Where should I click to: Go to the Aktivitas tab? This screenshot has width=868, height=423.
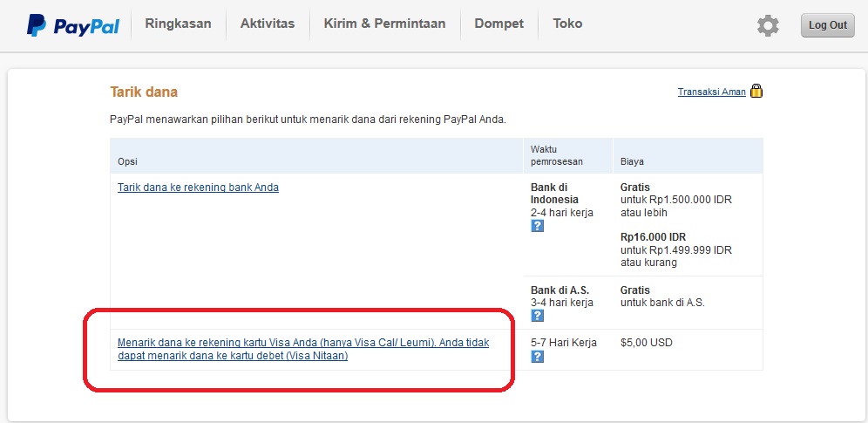click(268, 24)
